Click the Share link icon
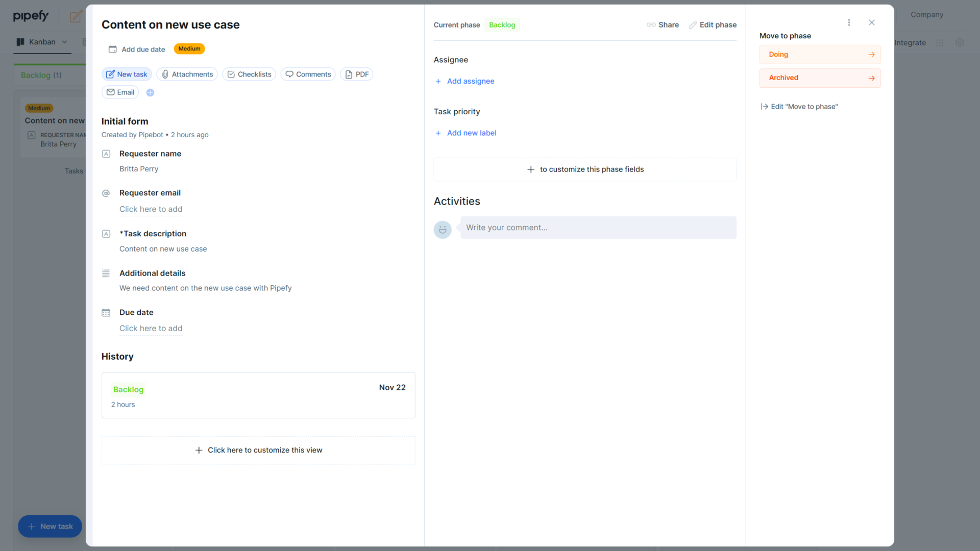 pos(651,24)
